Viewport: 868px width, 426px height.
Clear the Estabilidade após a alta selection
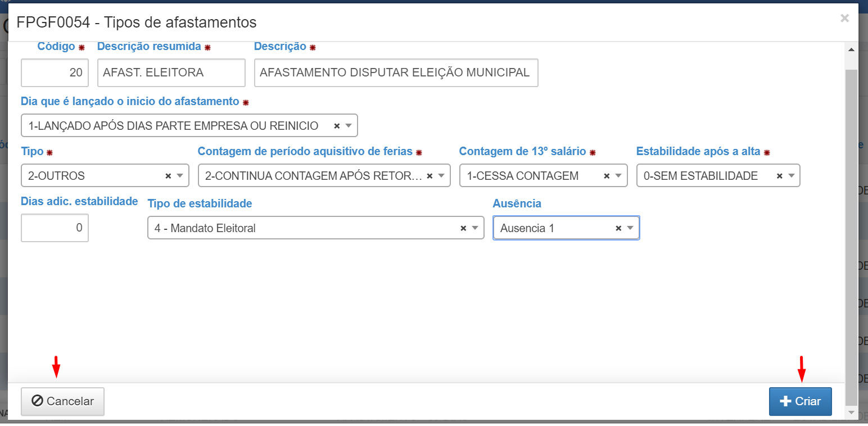pyautogui.click(x=779, y=176)
